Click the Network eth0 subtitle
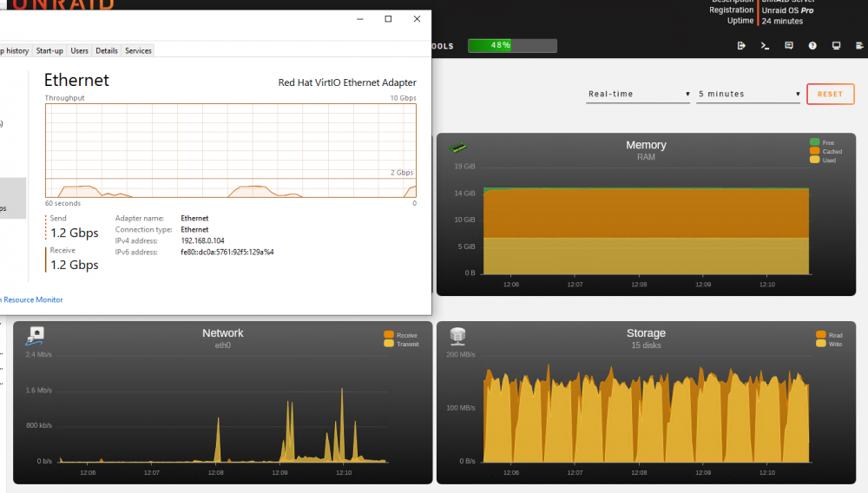This screenshot has width=868, height=493. click(x=222, y=345)
